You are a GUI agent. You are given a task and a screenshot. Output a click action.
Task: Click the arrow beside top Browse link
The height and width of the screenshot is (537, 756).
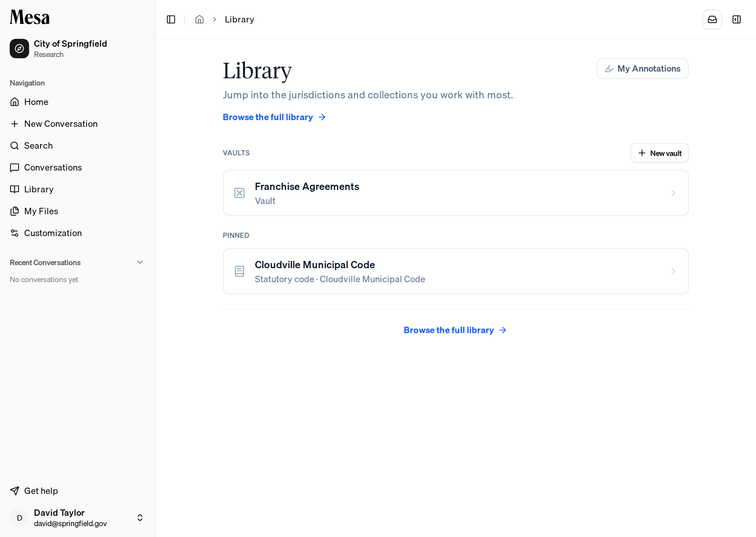(322, 117)
